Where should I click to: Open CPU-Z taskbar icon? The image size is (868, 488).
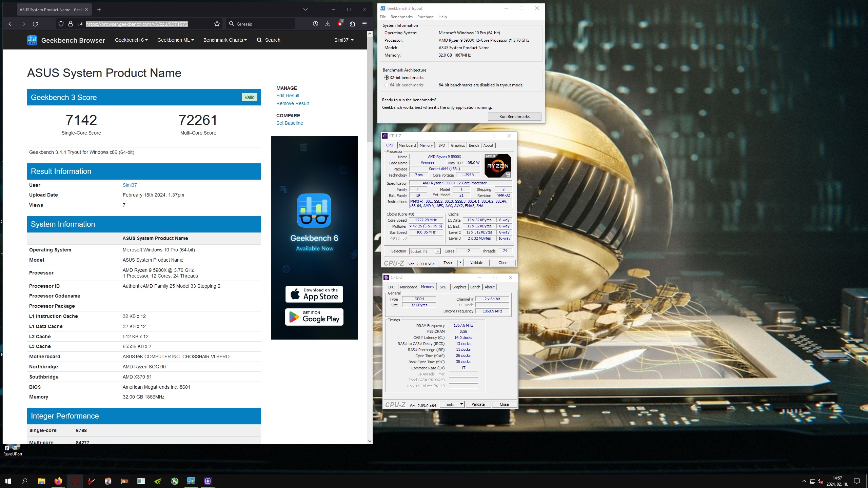[x=208, y=481]
